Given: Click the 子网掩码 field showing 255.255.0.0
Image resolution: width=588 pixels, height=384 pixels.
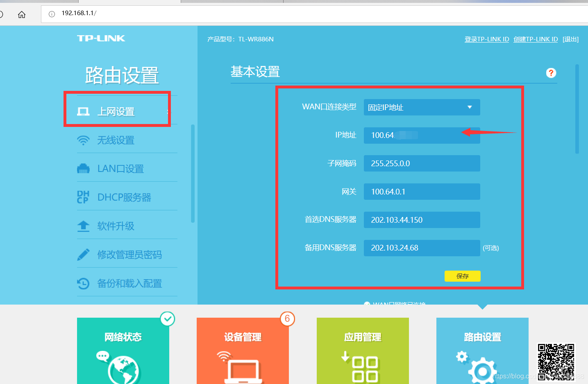Looking at the screenshot, I should [422, 163].
